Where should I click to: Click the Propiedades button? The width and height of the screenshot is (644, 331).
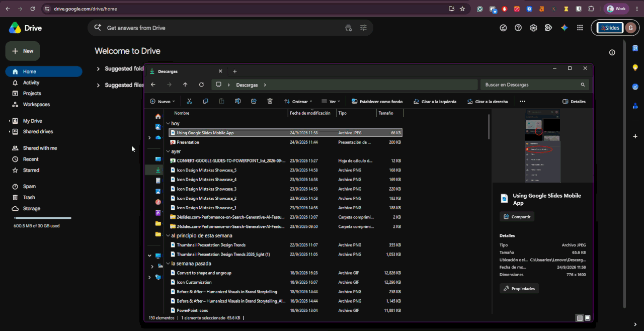(x=519, y=289)
